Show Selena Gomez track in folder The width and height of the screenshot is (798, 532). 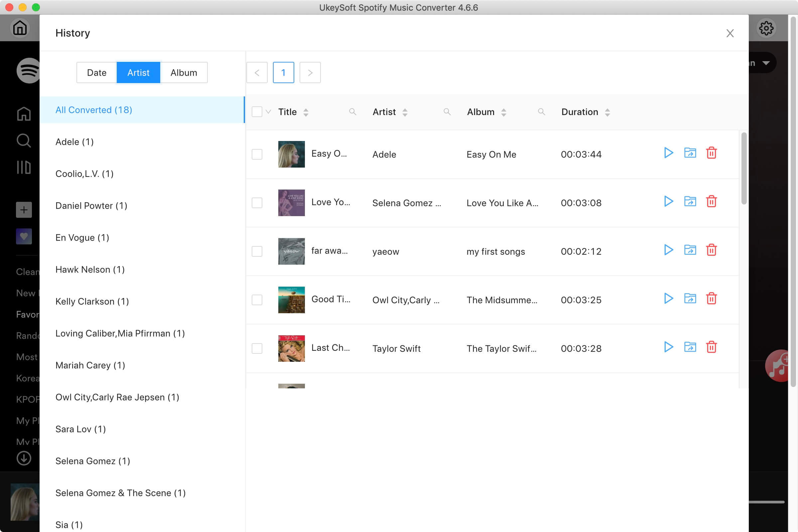[x=690, y=201]
